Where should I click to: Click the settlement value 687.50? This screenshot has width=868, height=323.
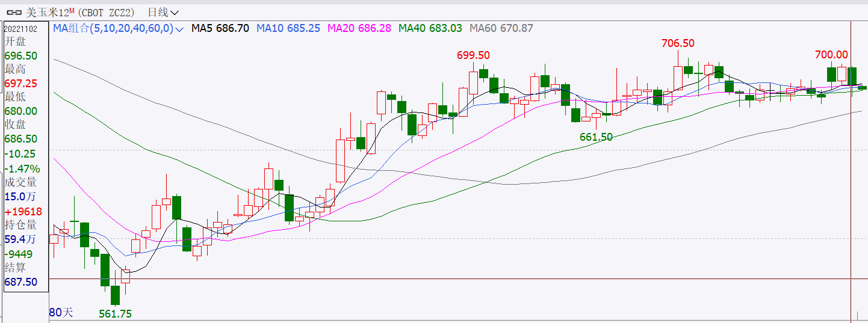pos(21,282)
